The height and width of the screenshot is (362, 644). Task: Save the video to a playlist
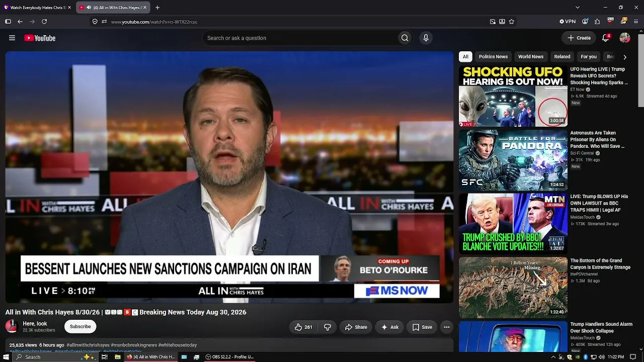coord(422,327)
